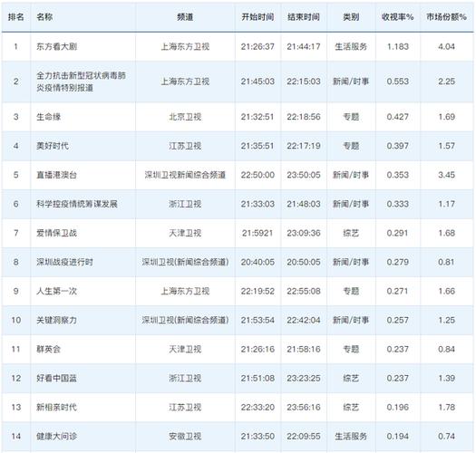Click rank number 7
This screenshot has width=476, height=453.
pyautogui.click(x=16, y=233)
